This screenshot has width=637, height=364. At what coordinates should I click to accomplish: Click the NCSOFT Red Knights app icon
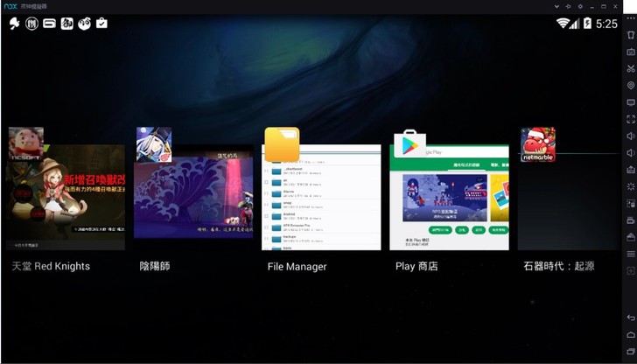coord(26,144)
